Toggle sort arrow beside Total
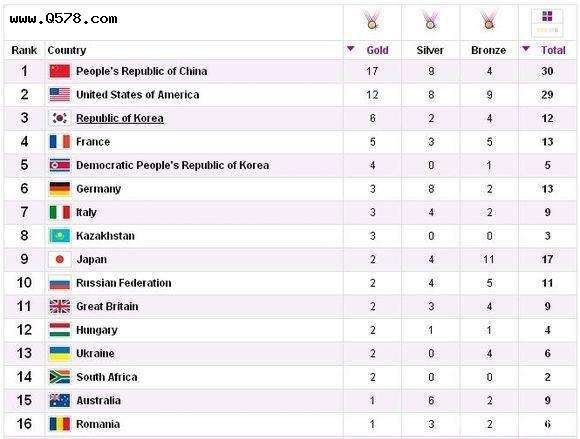This screenshot has width=580, height=439. [525, 49]
